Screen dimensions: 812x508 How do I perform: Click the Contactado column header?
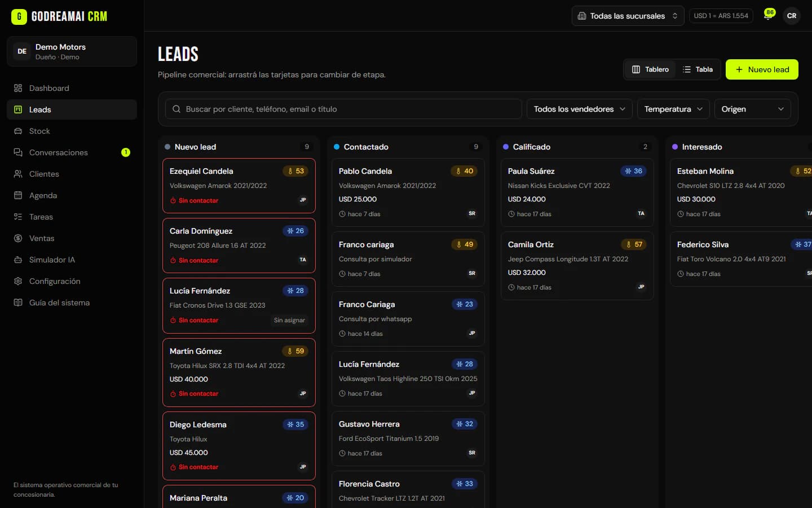click(x=408, y=147)
